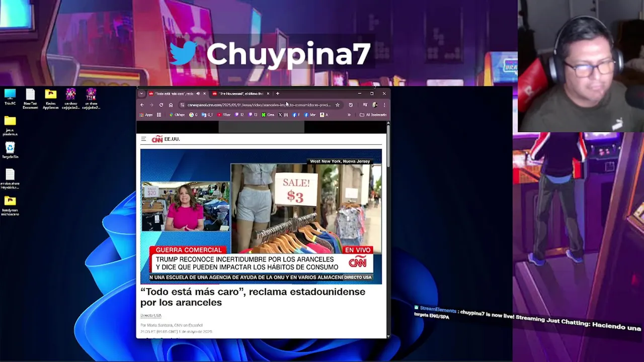Screen dimensions: 644x362
Task: Open the browser home page icon
Action: [171, 105]
